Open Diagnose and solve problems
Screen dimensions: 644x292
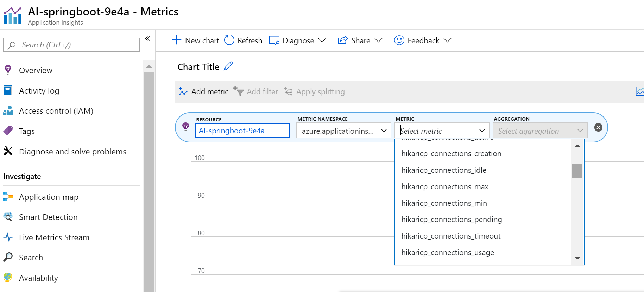[x=72, y=152]
